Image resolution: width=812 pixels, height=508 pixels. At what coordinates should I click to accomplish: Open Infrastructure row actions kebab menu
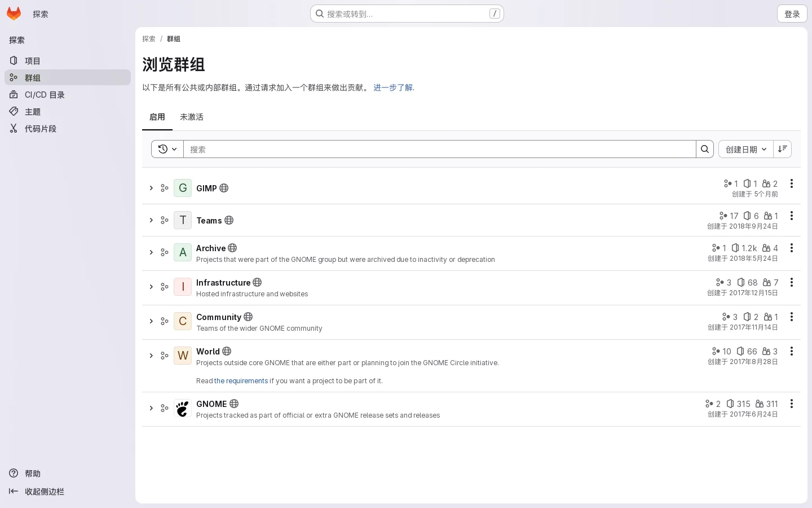pyautogui.click(x=792, y=282)
